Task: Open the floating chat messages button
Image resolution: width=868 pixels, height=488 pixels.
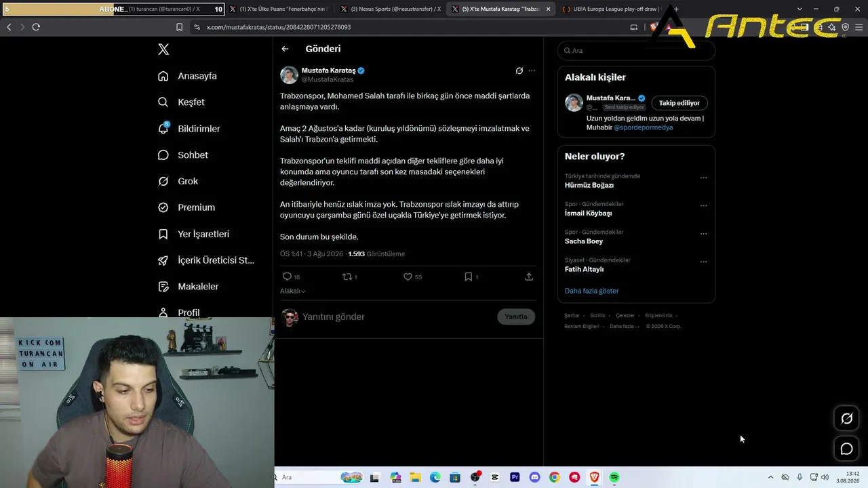Action: (x=847, y=449)
